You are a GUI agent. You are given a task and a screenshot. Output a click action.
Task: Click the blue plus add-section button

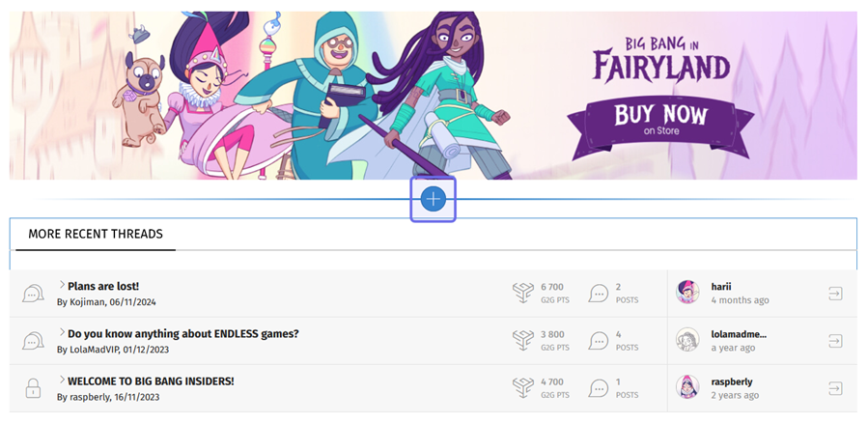(x=433, y=199)
